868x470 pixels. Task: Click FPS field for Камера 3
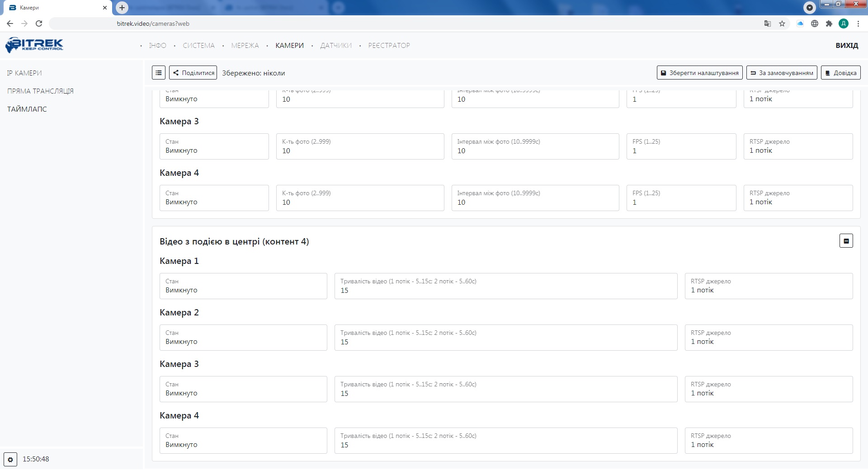tap(681, 146)
